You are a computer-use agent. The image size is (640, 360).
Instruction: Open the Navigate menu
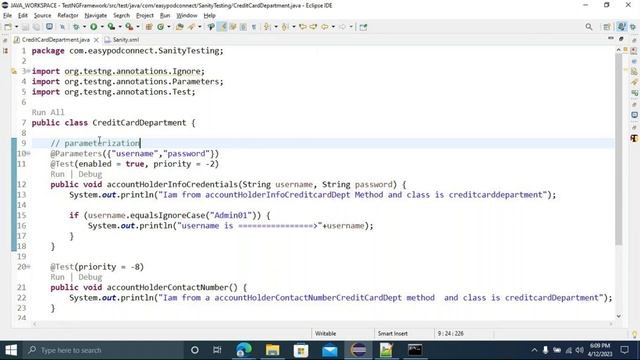[x=96, y=16]
